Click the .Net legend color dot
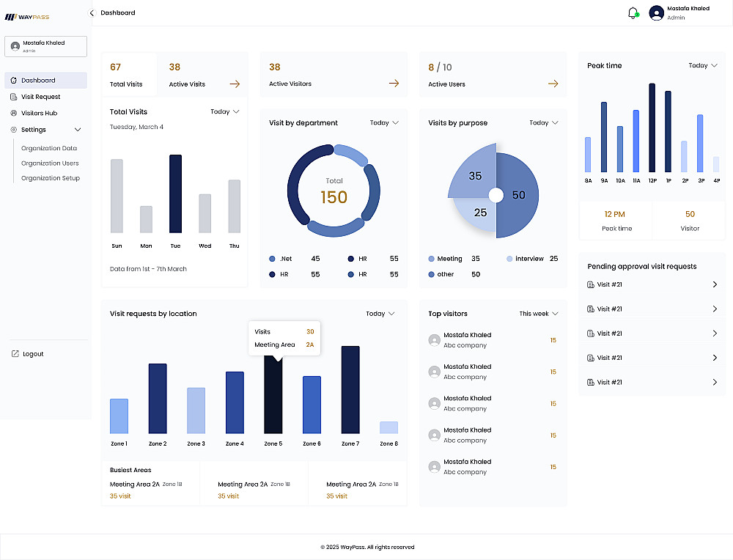This screenshot has height=560, width=733. tap(272, 259)
